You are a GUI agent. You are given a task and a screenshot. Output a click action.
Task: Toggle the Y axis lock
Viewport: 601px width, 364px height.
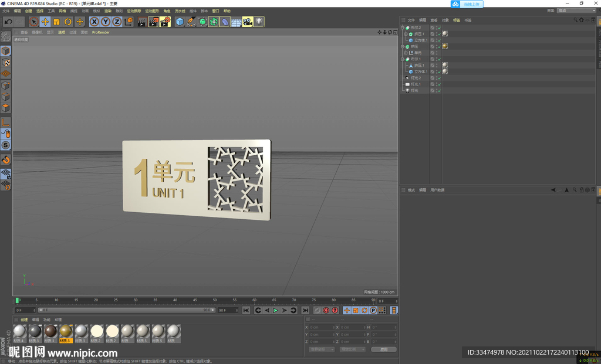(106, 22)
